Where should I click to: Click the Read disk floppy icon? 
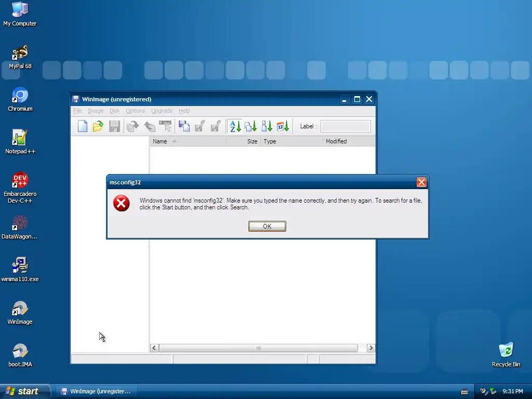click(184, 126)
